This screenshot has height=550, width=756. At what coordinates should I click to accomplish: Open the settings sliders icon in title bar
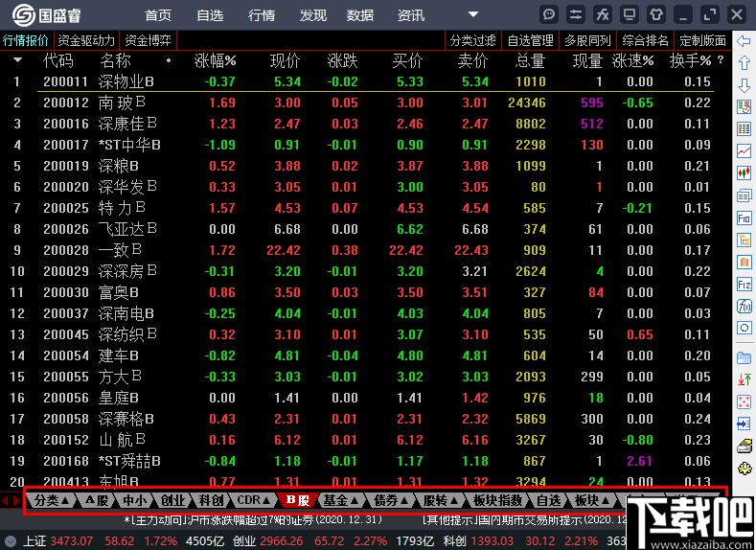pyautogui.click(x=576, y=14)
